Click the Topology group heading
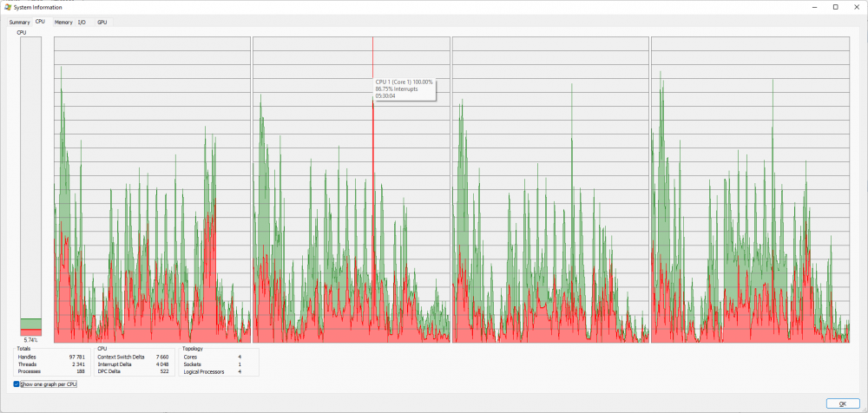 [x=192, y=349]
